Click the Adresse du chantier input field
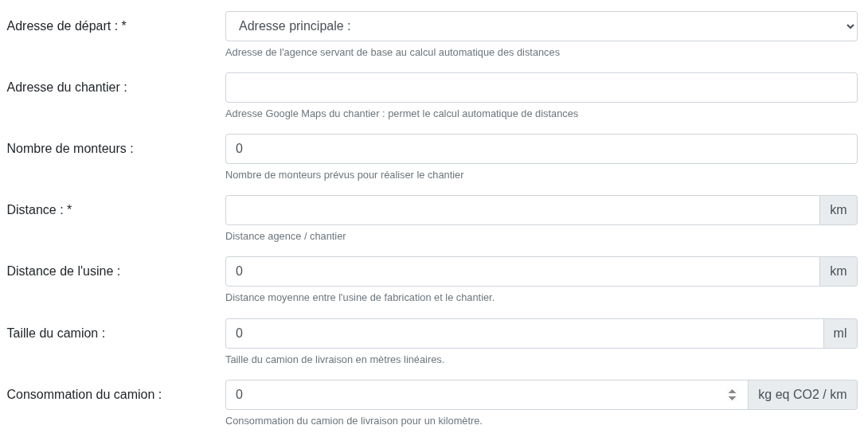 (x=541, y=88)
